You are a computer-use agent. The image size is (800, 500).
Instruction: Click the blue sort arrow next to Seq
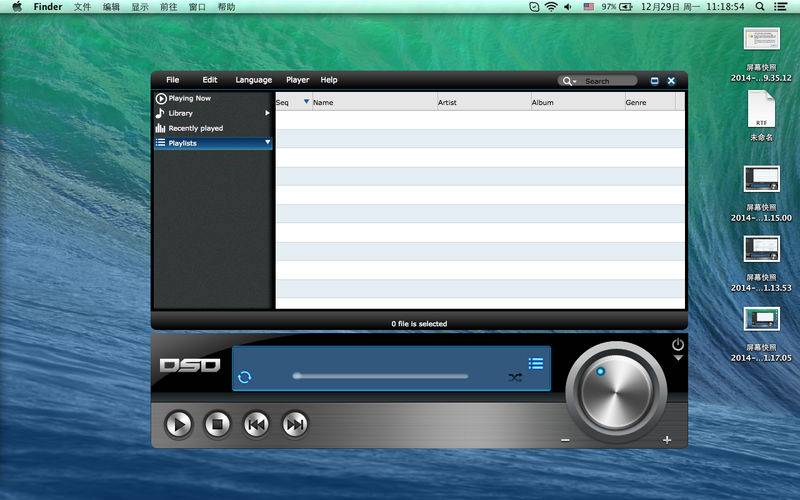click(x=306, y=102)
